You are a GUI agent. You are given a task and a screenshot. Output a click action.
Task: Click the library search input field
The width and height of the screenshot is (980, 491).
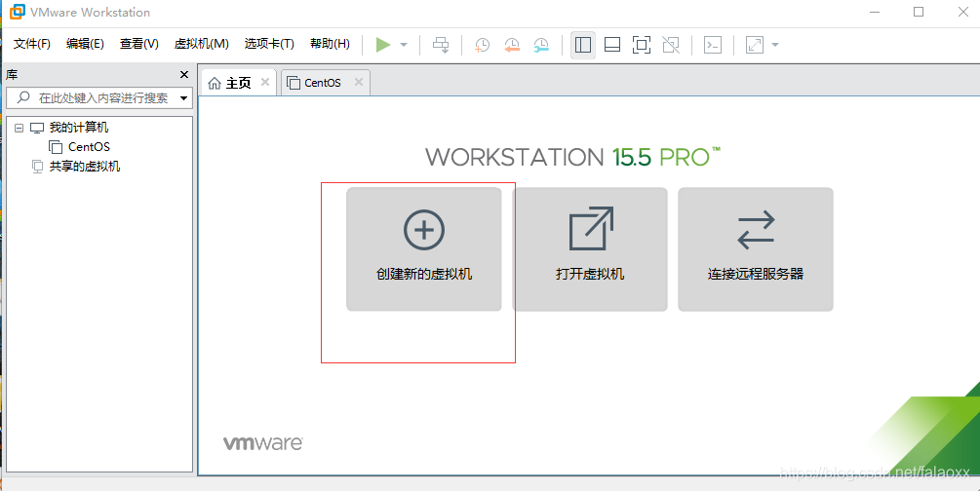[98, 98]
